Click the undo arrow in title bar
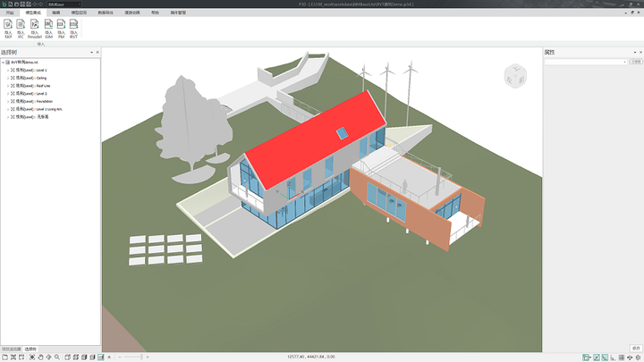This screenshot has height=362, width=644. pos(35,4)
